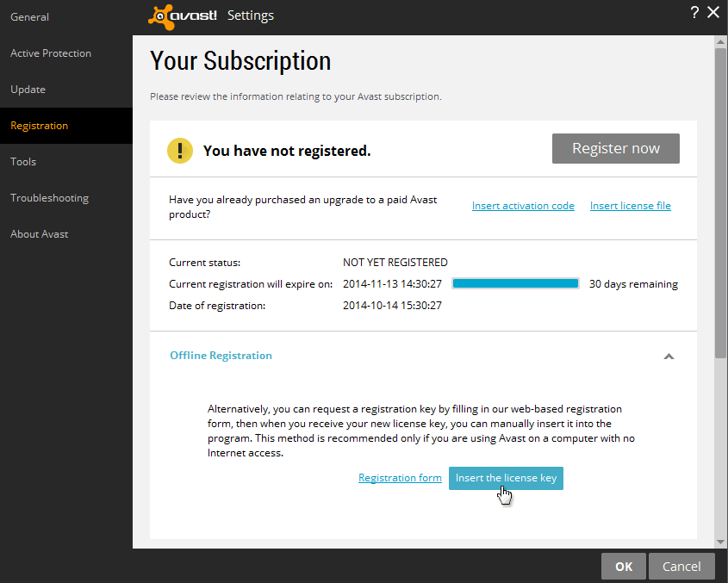This screenshot has height=583, width=728.
Task: Click the Offline Registration heading
Action: coord(221,356)
